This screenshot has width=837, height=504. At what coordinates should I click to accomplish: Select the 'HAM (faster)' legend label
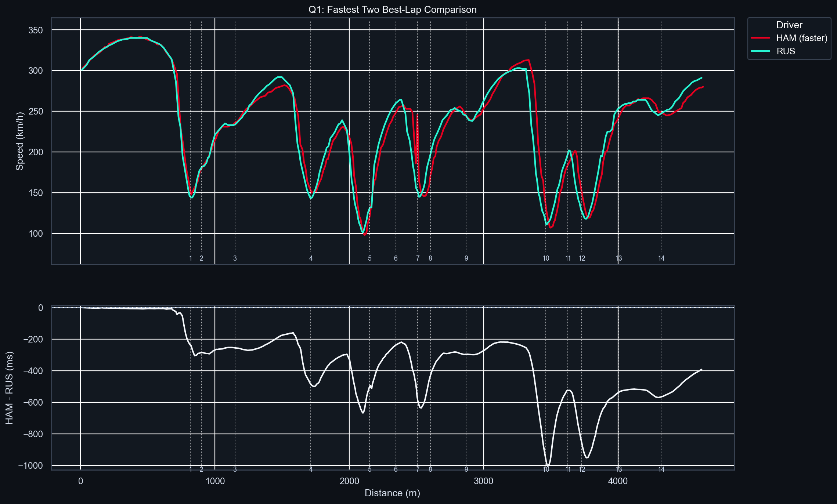(802, 38)
